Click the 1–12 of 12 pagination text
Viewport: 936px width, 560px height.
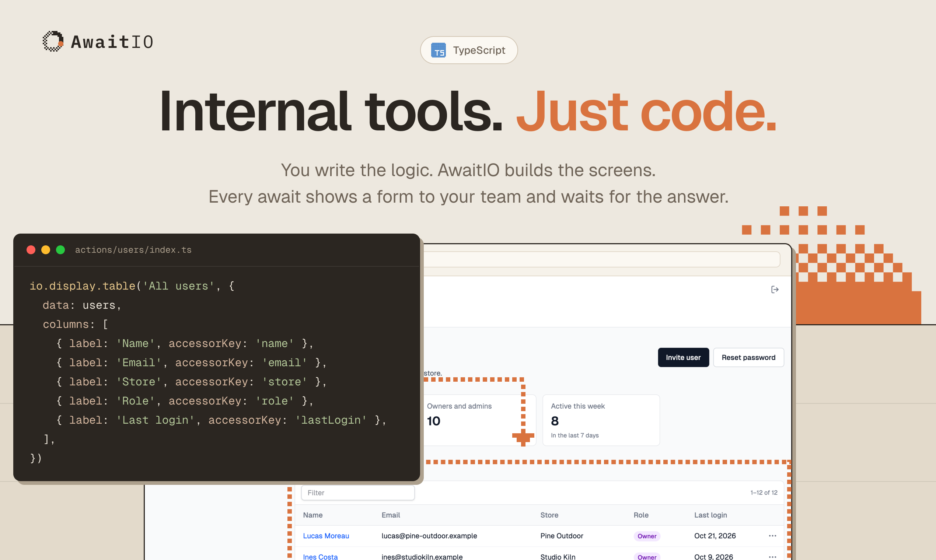point(764,493)
